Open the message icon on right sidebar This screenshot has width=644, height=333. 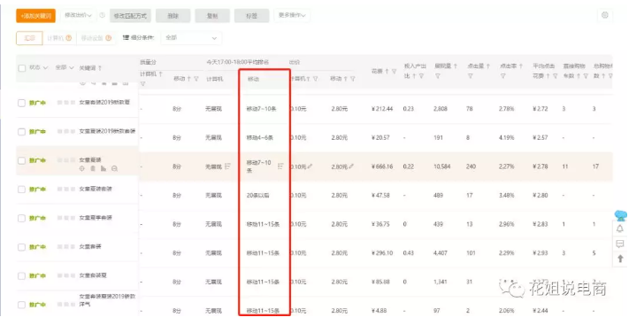(620, 244)
